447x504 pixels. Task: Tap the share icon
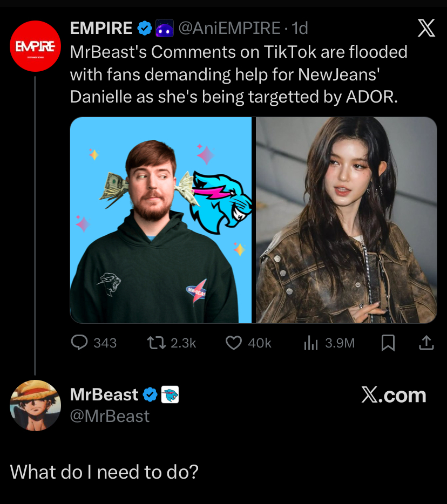[x=426, y=343]
